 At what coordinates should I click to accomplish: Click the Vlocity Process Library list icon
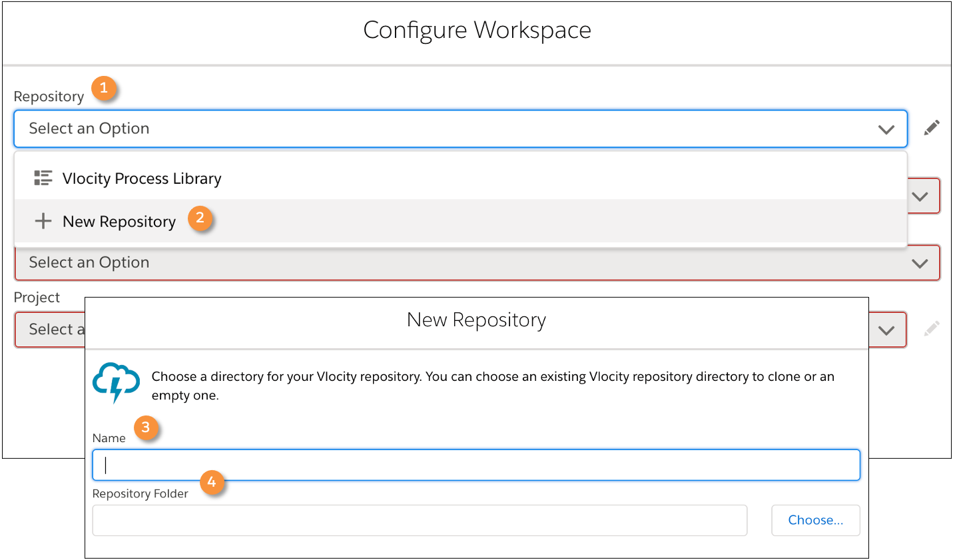[43, 178]
